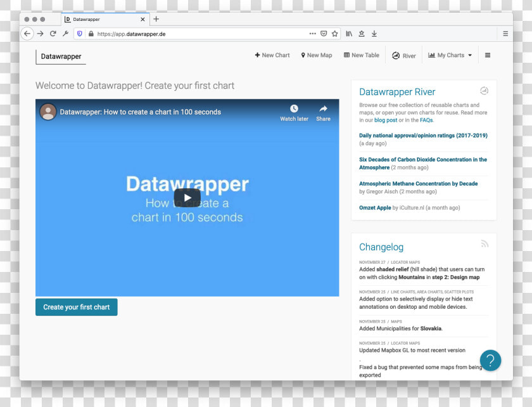Click the Welcome to Datawrapper heading
532x407 pixels.
coord(135,86)
